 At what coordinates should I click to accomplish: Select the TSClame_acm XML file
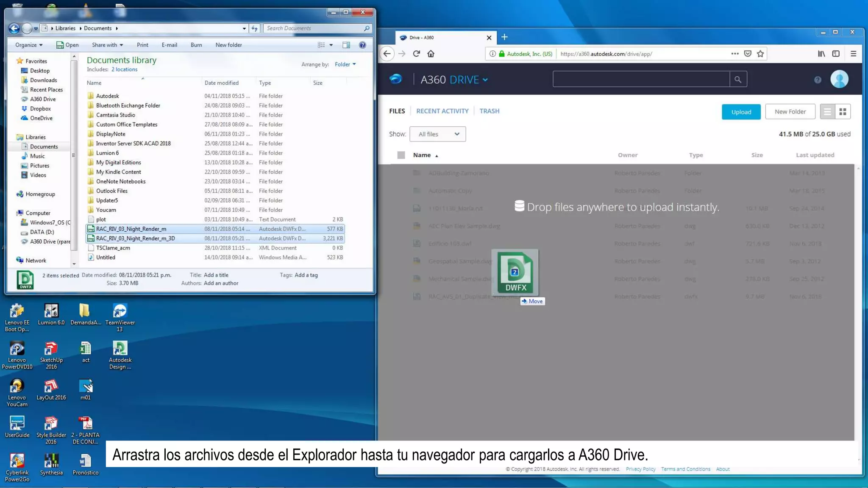[x=215, y=248]
